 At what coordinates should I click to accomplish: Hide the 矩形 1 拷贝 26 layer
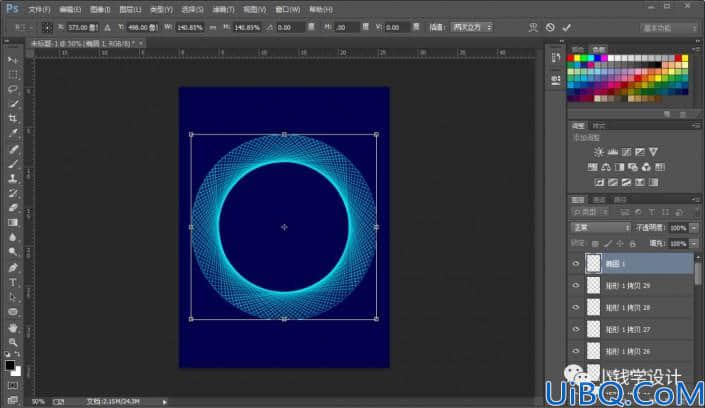[x=576, y=351]
